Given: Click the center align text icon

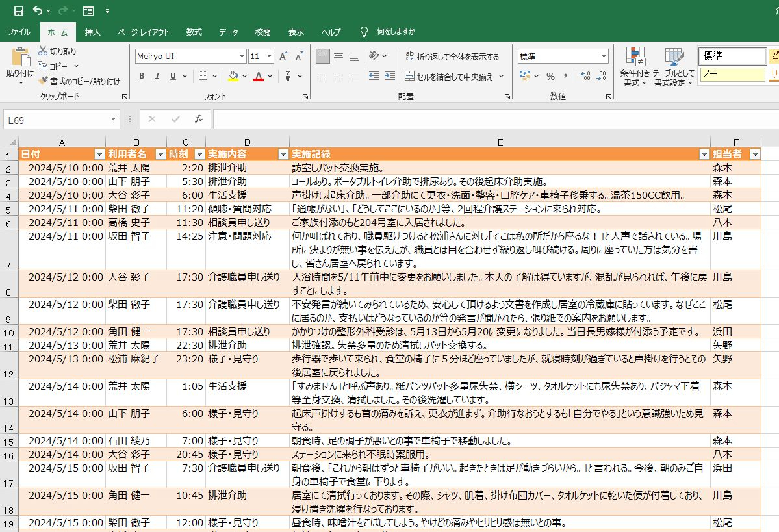Looking at the screenshot, I should pyautogui.click(x=338, y=76).
